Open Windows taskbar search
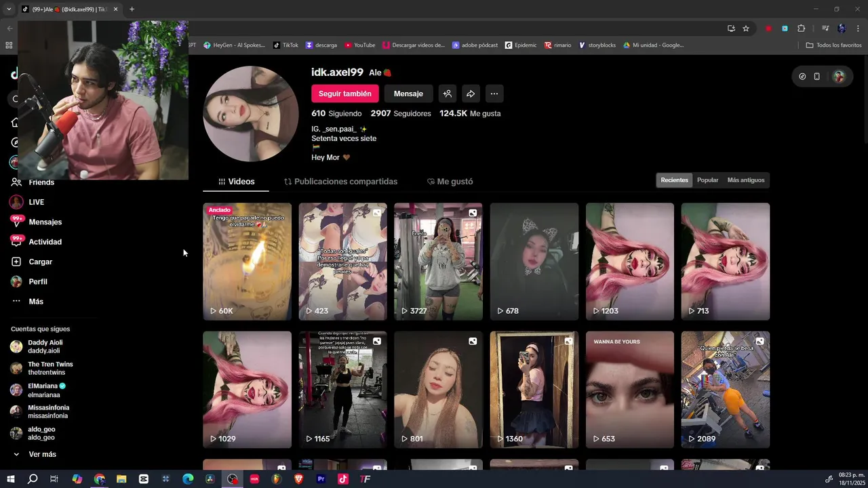This screenshot has height=488, width=868. pyautogui.click(x=33, y=479)
